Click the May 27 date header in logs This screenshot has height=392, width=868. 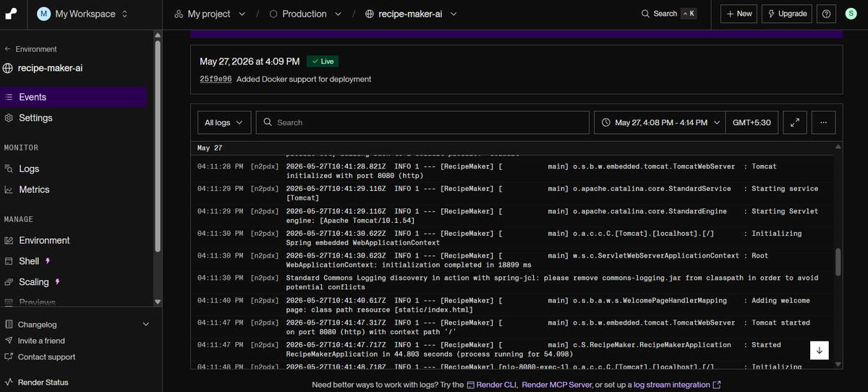click(x=210, y=148)
